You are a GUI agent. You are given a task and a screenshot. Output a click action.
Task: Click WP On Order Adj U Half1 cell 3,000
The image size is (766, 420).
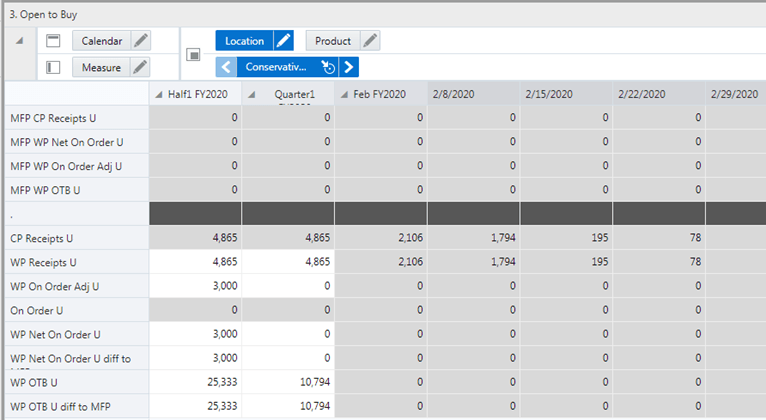pyautogui.click(x=195, y=286)
